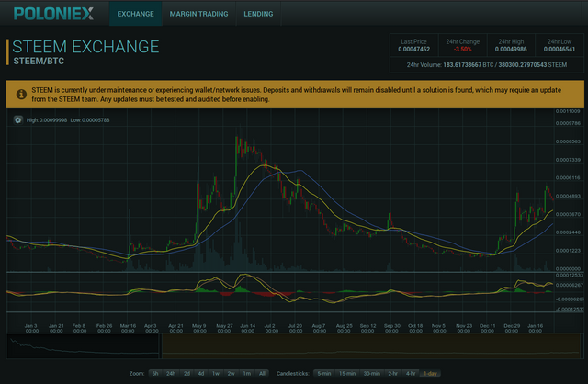Click the Candlesticks: label
This screenshot has height=384, width=588.
pyautogui.click(x=292, y=374)
